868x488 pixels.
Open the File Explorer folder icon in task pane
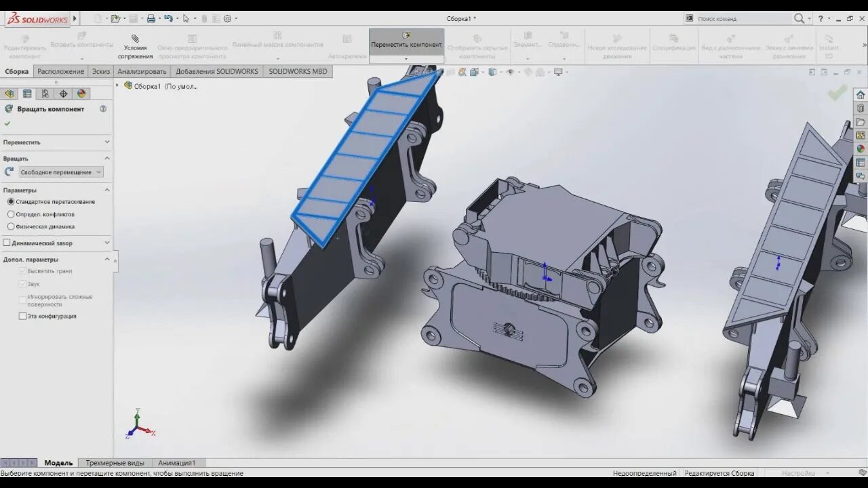click(x=861, y=122)
